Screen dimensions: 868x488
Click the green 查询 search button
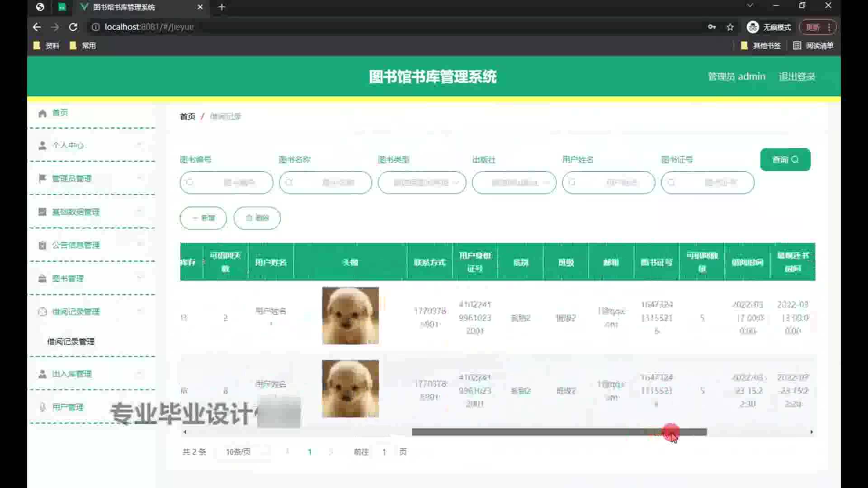[x=785, y=160]
